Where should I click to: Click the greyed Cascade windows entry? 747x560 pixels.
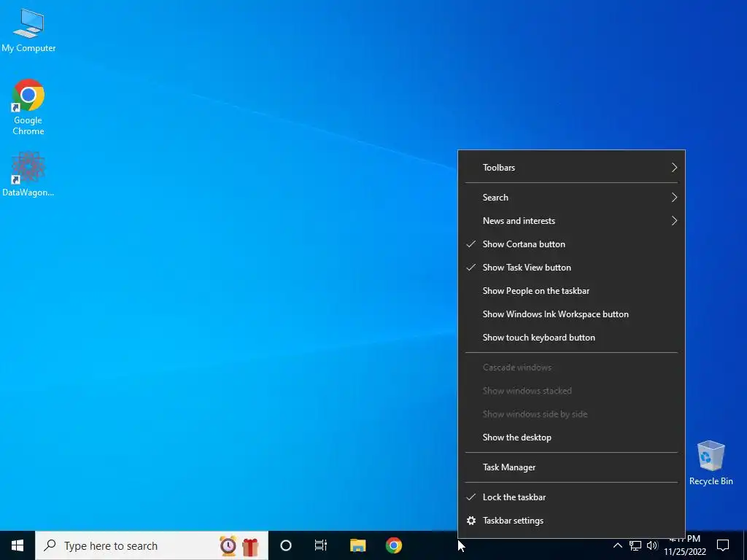pos(571,367)
